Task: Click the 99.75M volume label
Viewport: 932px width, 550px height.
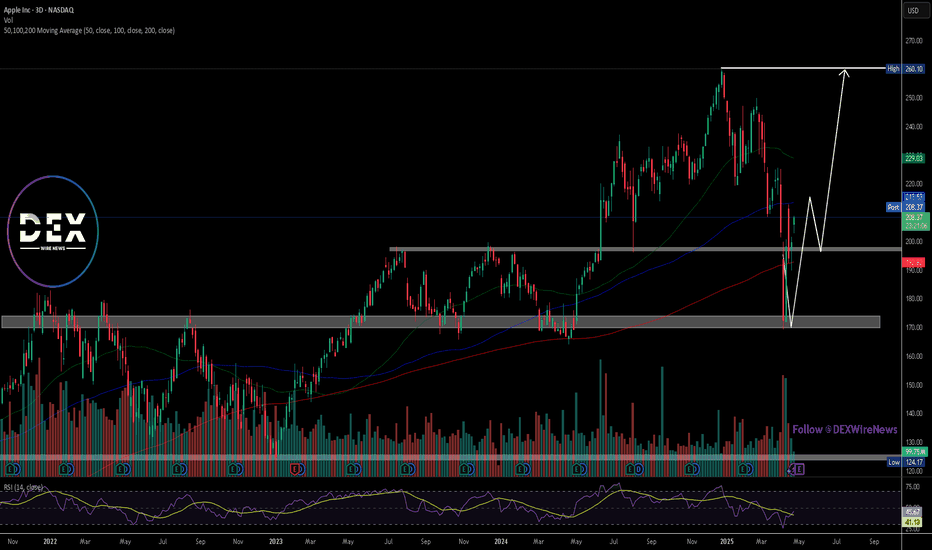Action: (914, 452)
